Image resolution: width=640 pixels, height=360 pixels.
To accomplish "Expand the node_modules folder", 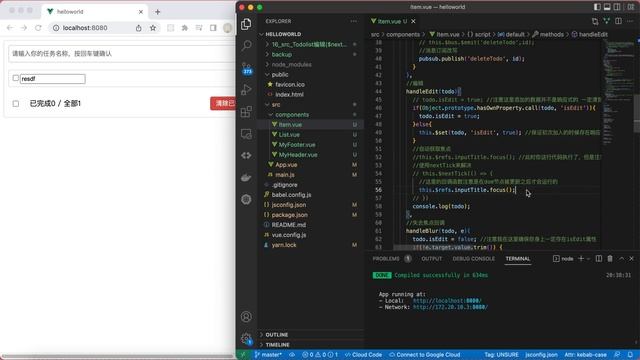I will click(267, 64).
